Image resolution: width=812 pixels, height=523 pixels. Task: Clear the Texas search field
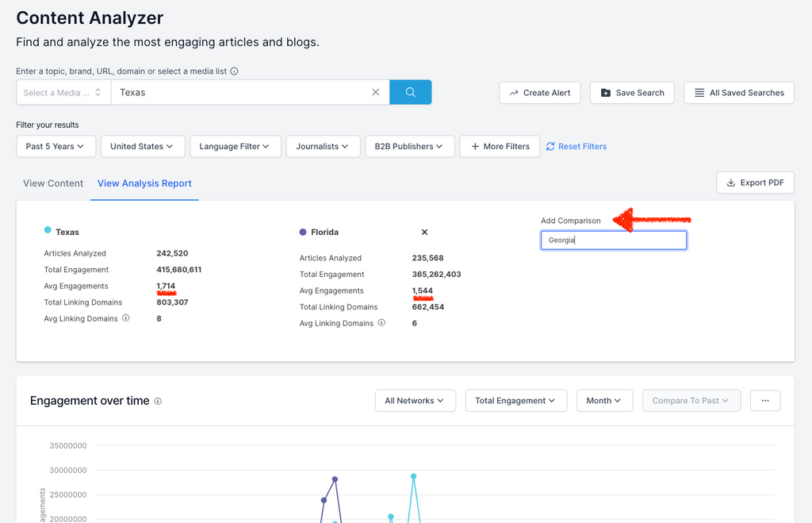coord(376,92)
